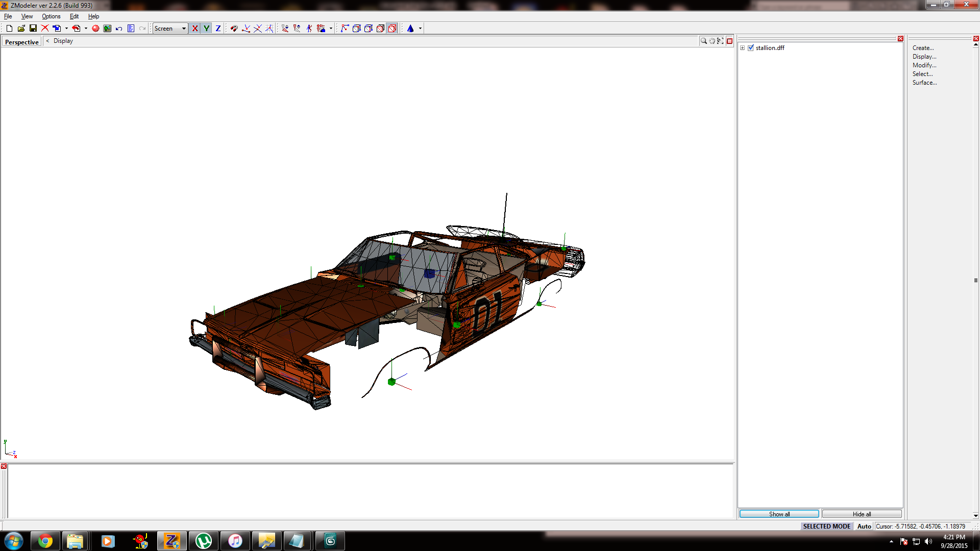Switch to shaded wireframe cube icon

click(x=369, y=29)
